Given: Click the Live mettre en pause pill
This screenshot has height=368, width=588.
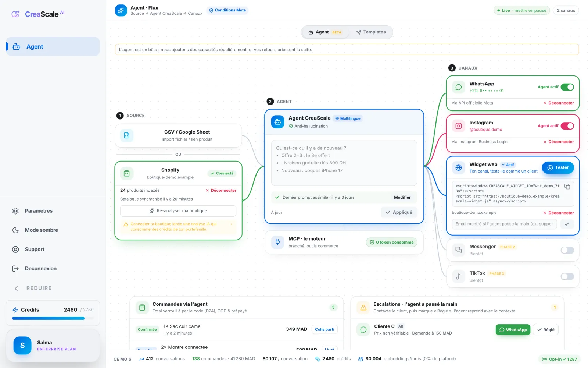Looking at the screenshot, I should [522, 10].
